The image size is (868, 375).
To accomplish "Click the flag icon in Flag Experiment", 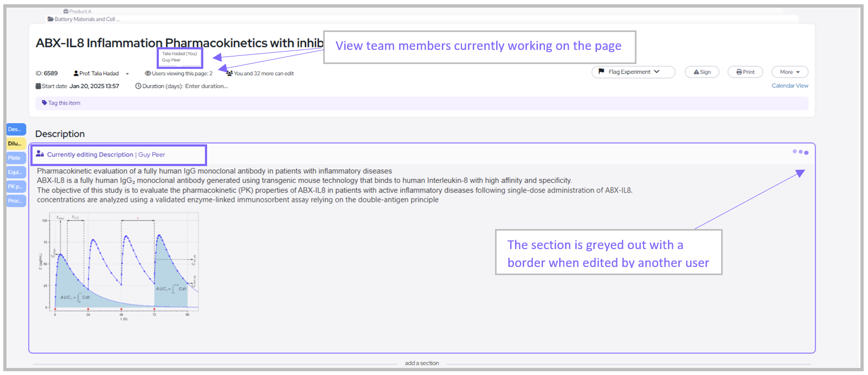I will coord(601,72).
